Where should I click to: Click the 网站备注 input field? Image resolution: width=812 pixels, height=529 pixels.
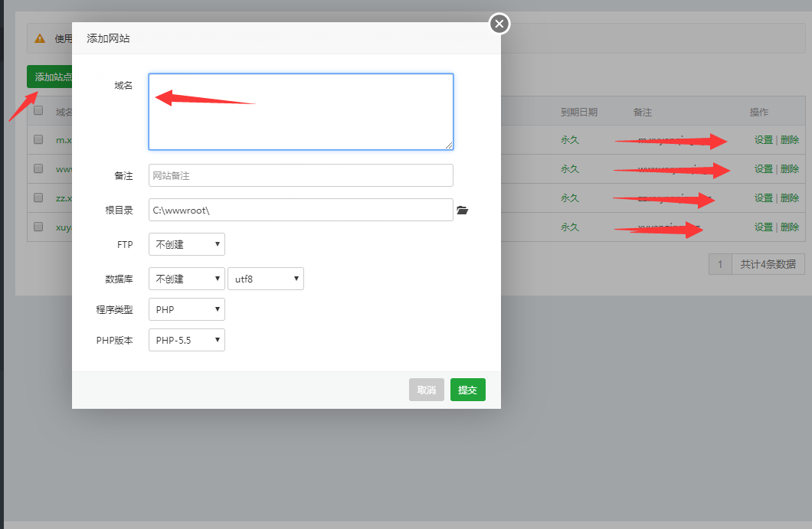click(x=301, y=175)
